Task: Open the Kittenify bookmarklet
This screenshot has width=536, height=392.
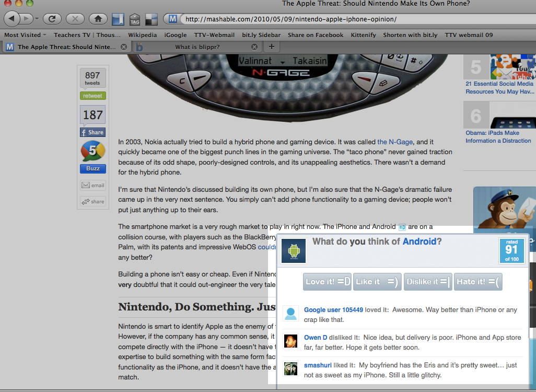Action: (363, 35)
